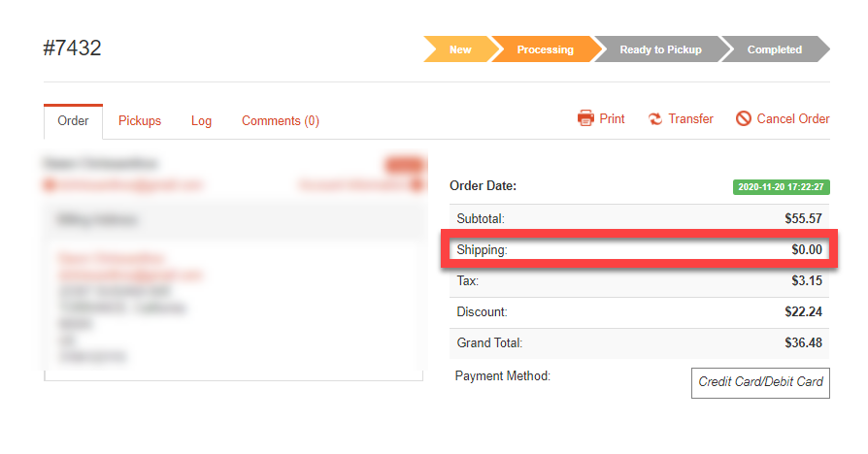
Task: Click the Cancel Order link text
Action: click(x=792, y=119)
